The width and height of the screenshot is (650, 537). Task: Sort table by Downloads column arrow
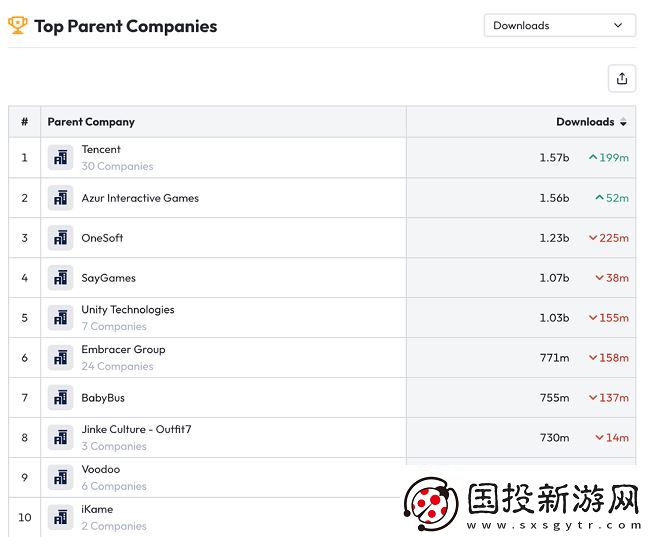(623, 122)
